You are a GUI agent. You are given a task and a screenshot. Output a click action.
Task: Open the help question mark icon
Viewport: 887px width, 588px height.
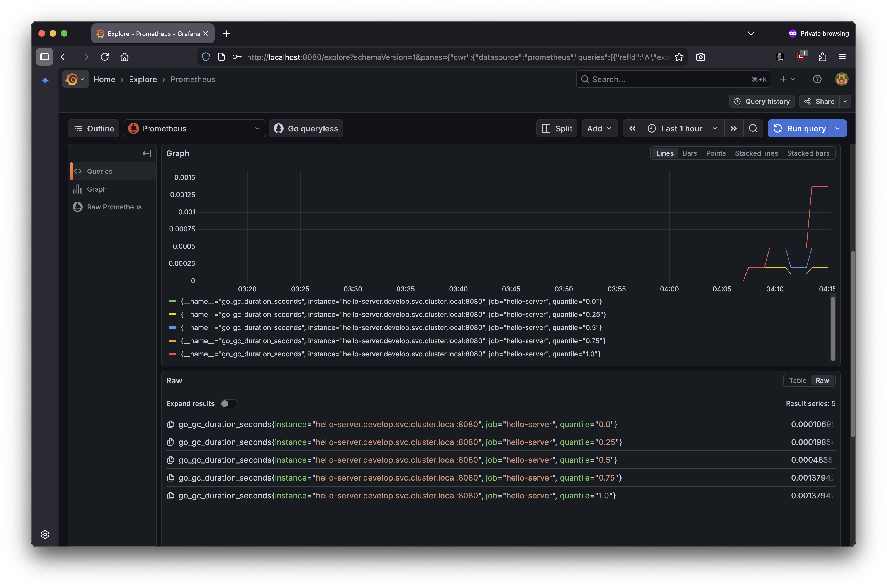tap(817, 79)
